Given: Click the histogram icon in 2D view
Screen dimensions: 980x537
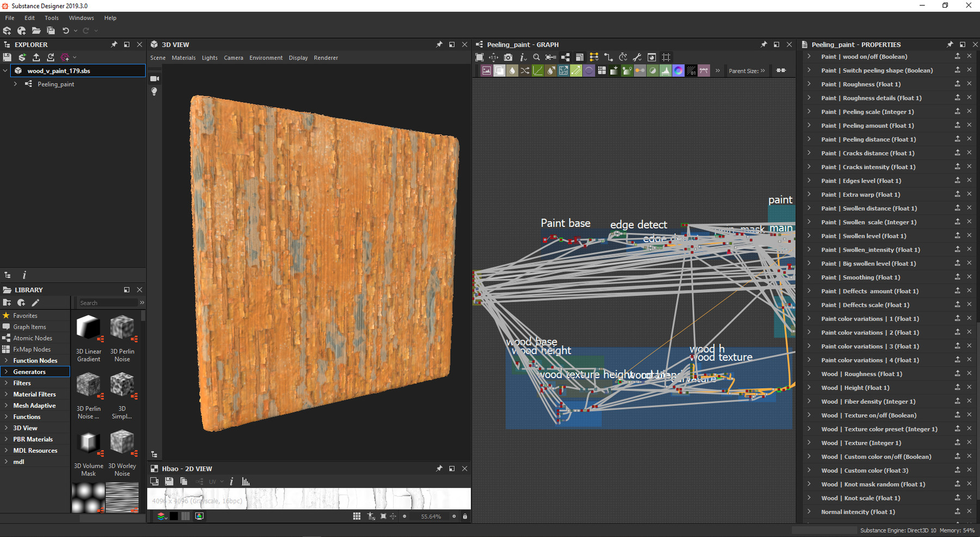Looking at the screenshot, I should click(246, 482).
